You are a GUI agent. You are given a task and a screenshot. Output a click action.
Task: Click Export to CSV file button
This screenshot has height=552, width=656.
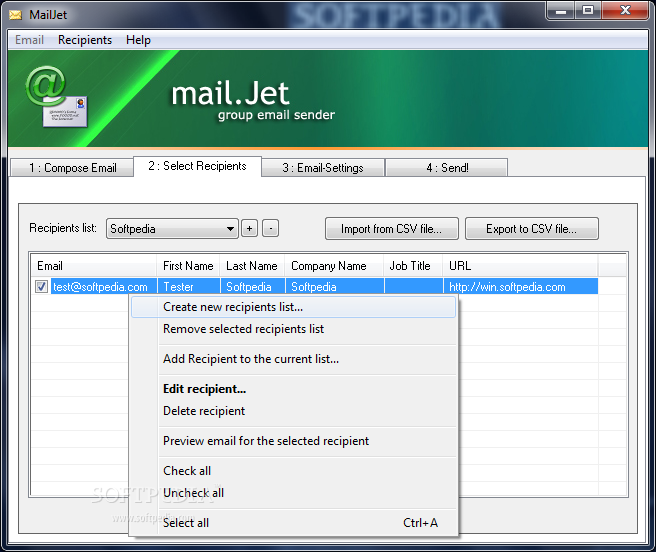coord(532,229)
